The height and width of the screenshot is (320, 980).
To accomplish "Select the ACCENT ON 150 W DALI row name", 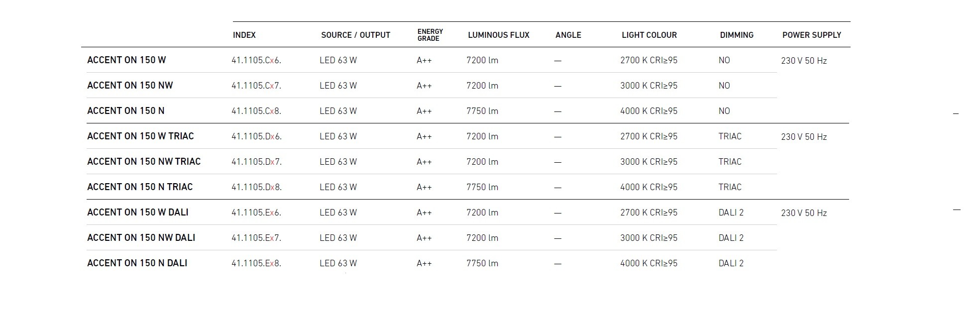I will (137, 213).
